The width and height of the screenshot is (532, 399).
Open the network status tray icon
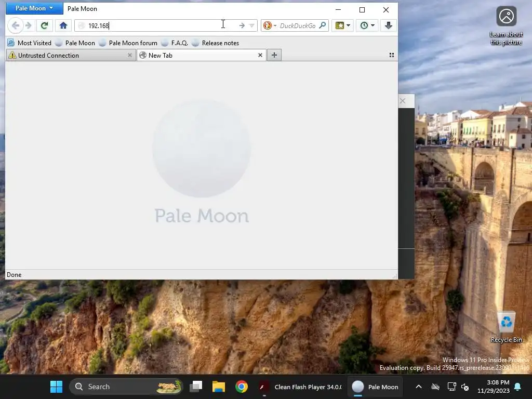tap(451, 387)
